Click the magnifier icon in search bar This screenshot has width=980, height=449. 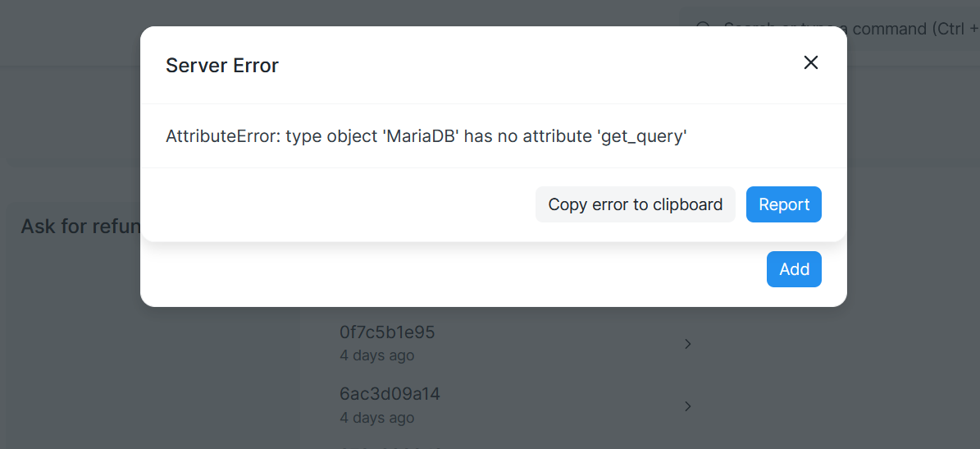(x=704, y=29)
